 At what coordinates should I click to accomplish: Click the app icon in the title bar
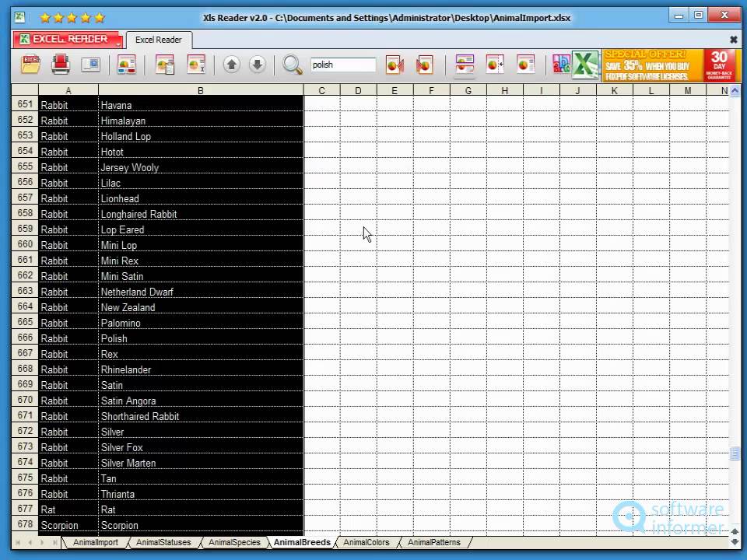19,18
